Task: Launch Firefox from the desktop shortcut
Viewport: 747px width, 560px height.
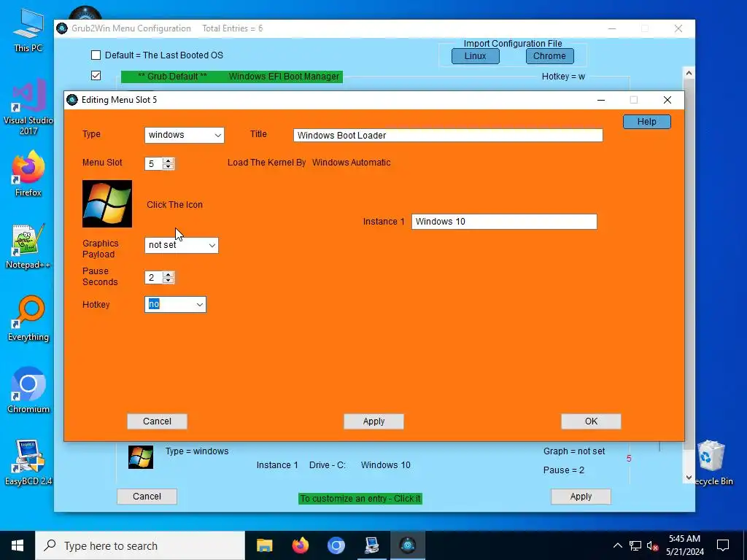Action: 28,174
